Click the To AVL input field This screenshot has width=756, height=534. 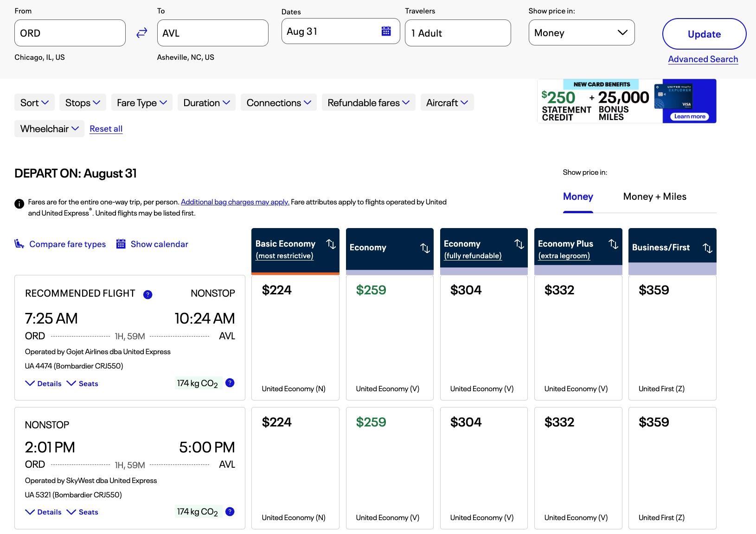click(213, 33)
